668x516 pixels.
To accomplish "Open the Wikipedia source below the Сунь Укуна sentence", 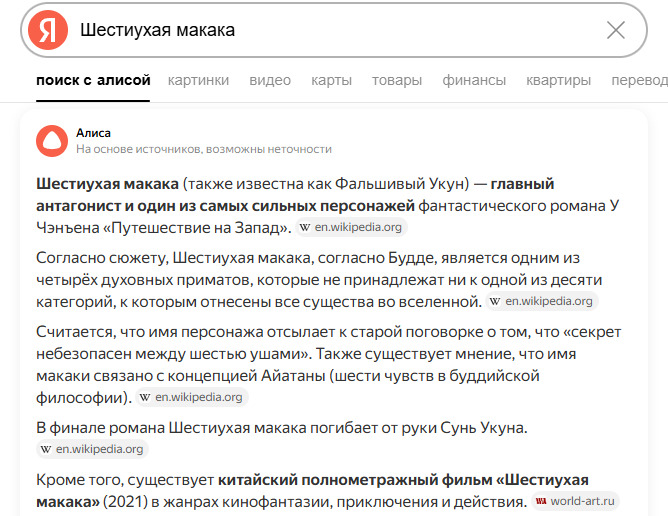I will click(93, 449).
